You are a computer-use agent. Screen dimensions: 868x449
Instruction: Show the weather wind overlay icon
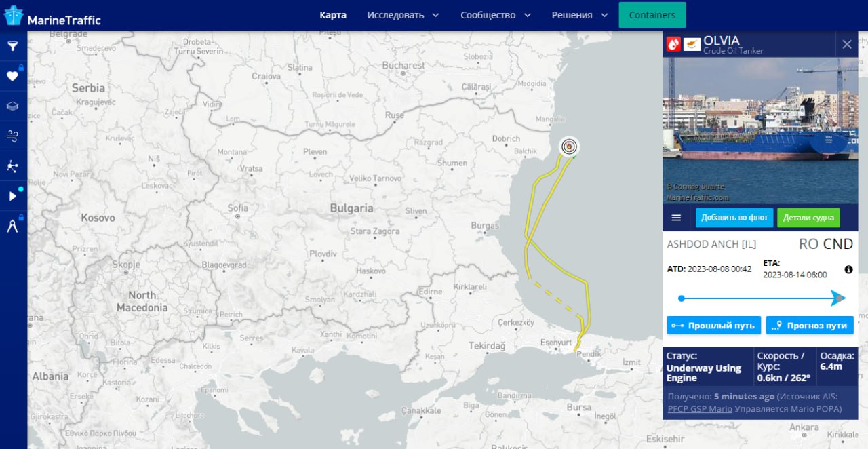12,136
